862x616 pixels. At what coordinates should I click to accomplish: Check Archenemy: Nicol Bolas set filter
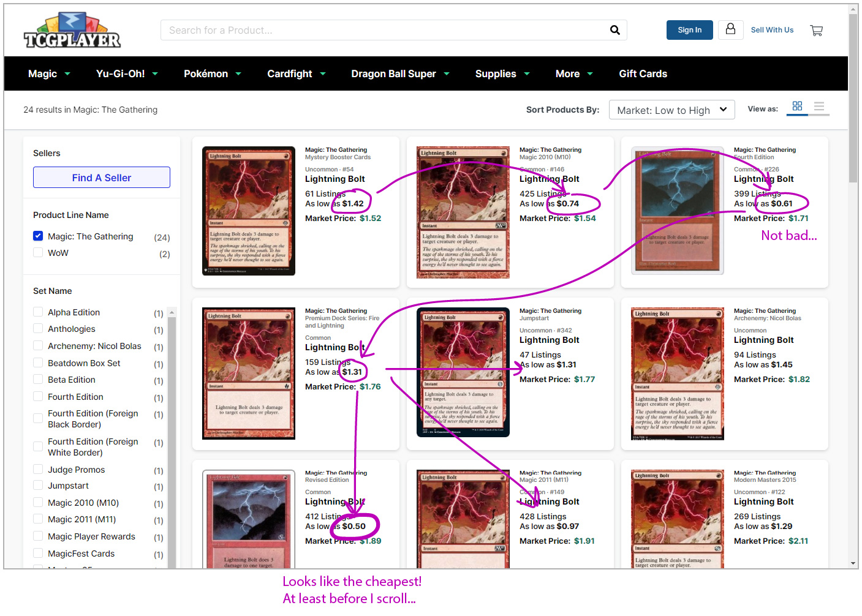click(38, 345)
